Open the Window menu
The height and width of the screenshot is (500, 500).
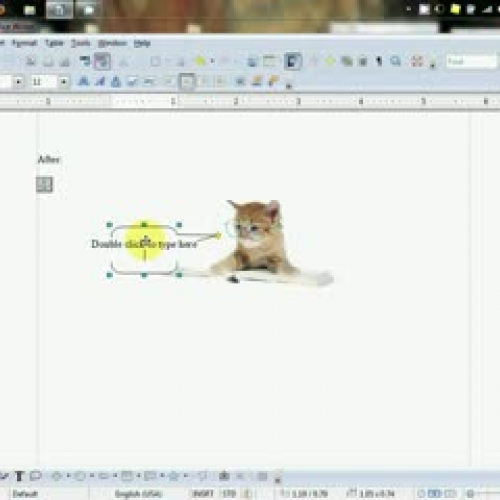(112, 43)
